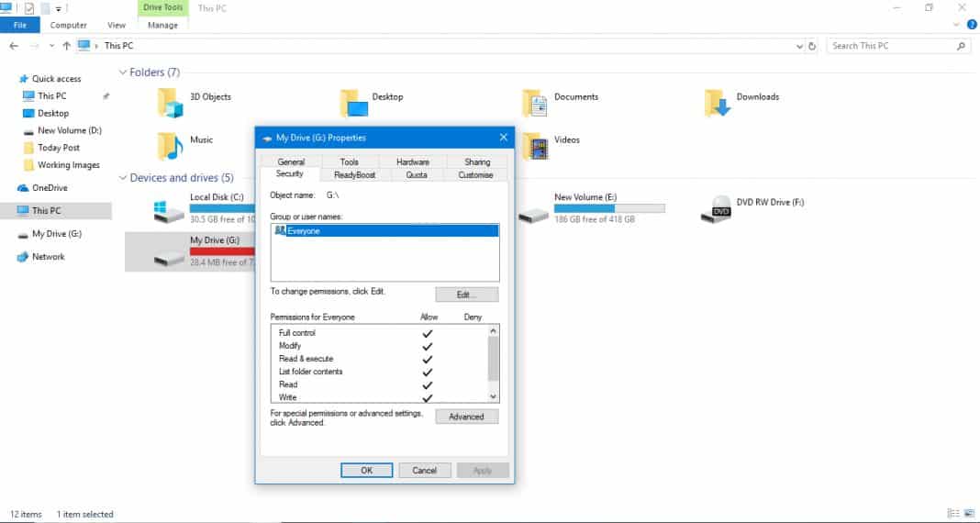The height and width of the screenshot is (523, 980).
Task: Go forward using the Forward arrow
Action: coord(34,46)
